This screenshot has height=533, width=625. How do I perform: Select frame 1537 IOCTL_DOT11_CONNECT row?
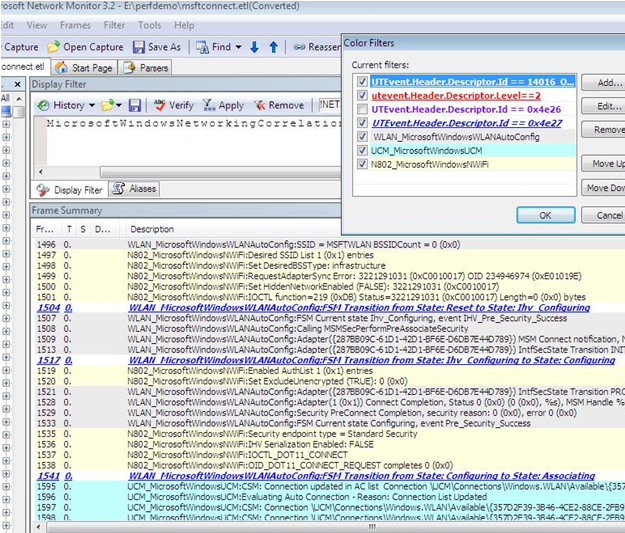tap(329, 454)
